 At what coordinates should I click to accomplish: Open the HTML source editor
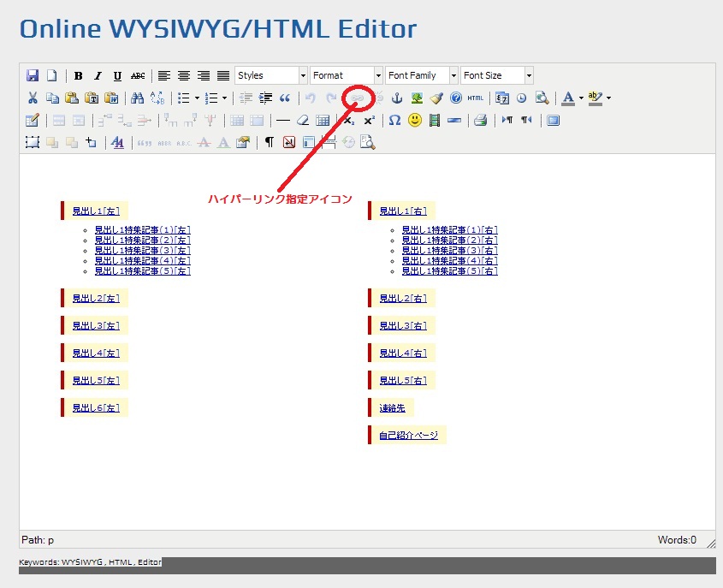click(x=476, y=98)
